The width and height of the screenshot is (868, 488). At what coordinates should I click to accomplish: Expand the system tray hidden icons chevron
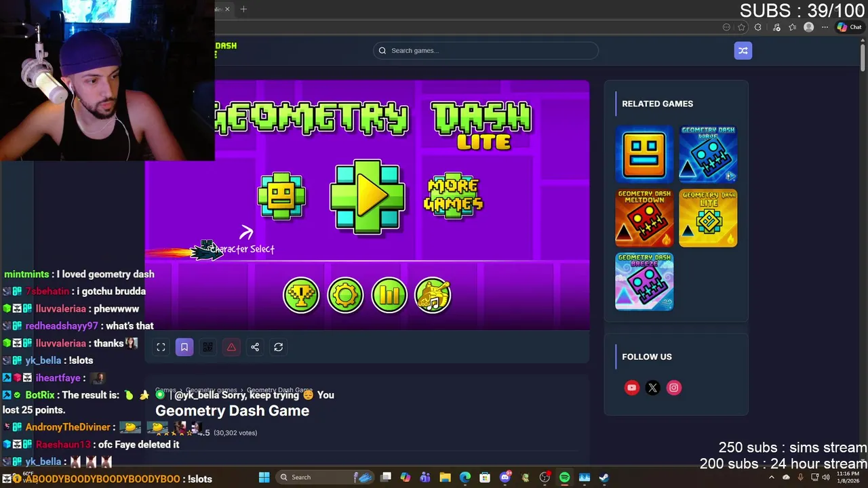point(771,477)
